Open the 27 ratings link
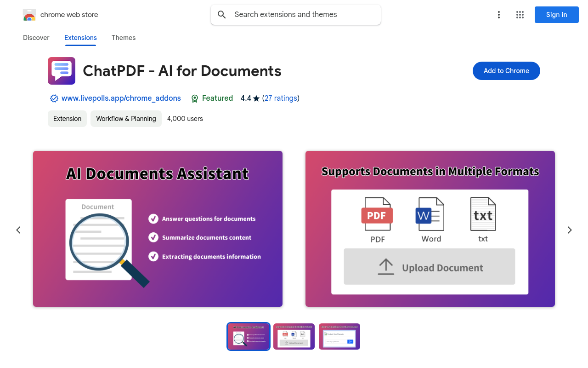The height and width of the screenshot is (368, 588). [281, 98]
